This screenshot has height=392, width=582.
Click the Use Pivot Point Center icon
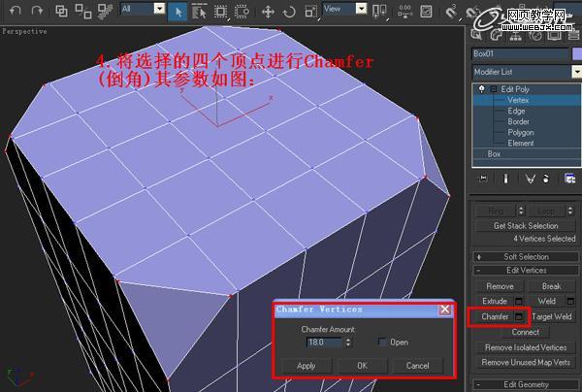click(379, 12)
